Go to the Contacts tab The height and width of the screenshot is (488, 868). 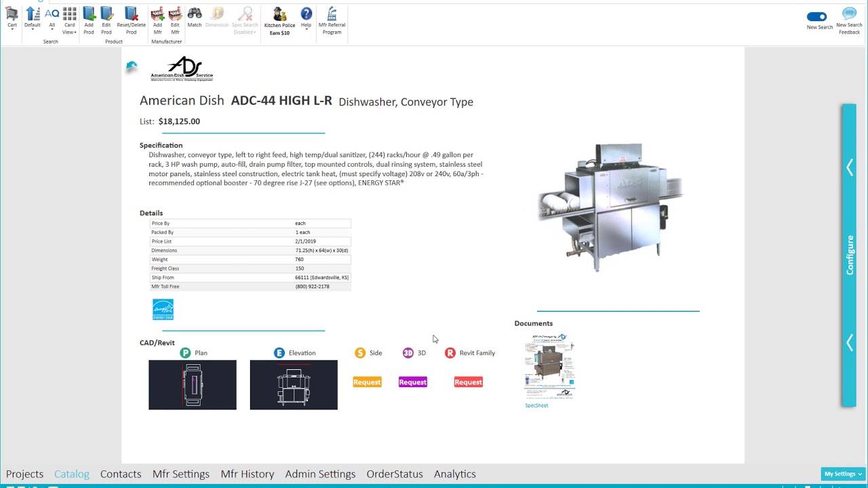(121, 474)
